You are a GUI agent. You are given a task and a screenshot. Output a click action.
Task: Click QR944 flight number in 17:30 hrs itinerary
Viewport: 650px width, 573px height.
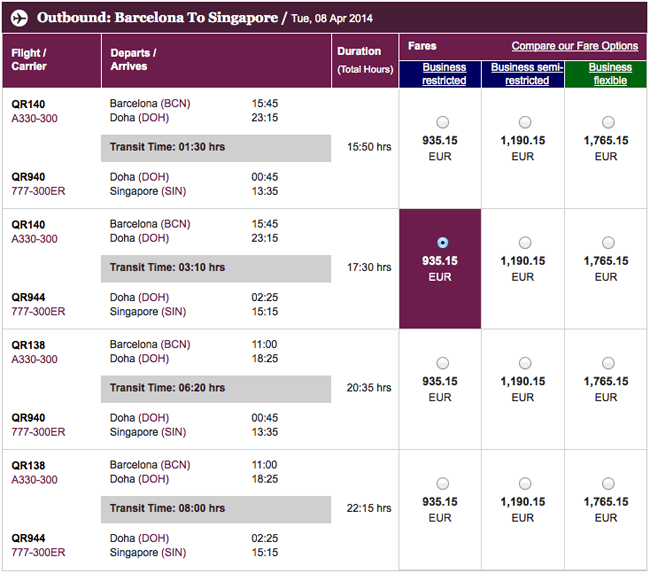(x=28, y=297)
